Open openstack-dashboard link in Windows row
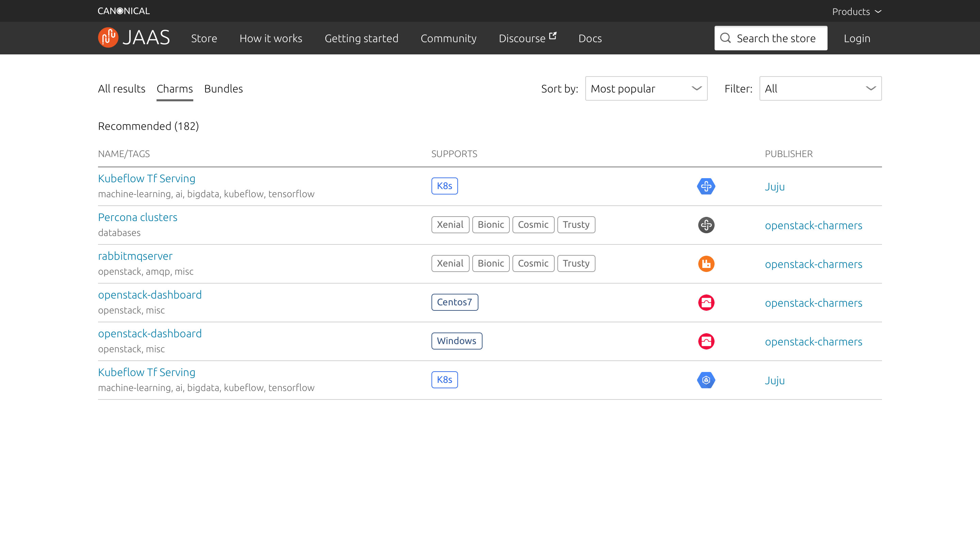This screenshot has width=980, height=544. click(150, 334)
